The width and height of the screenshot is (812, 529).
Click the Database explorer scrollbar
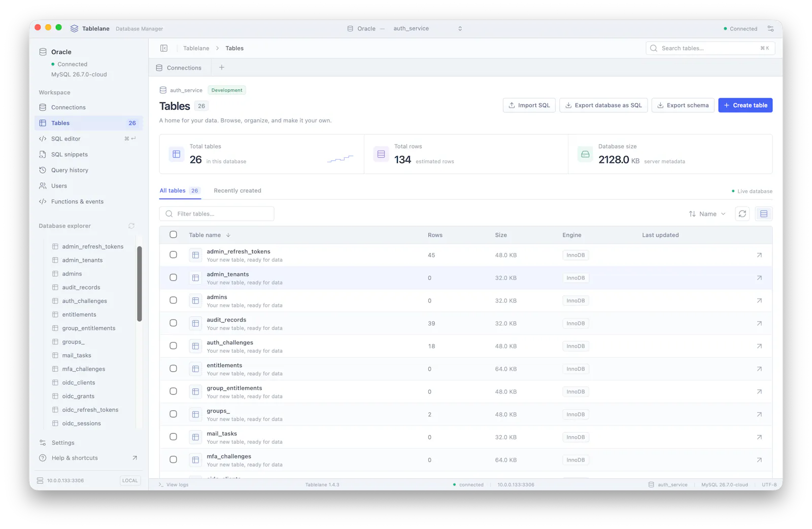pyautogui.click(x=139, y=284)
